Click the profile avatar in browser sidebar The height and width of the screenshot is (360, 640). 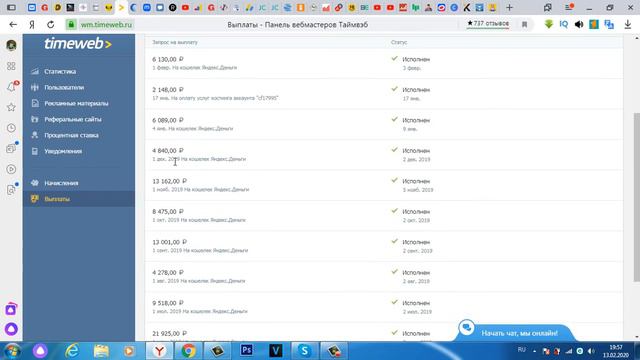(11, 45)
